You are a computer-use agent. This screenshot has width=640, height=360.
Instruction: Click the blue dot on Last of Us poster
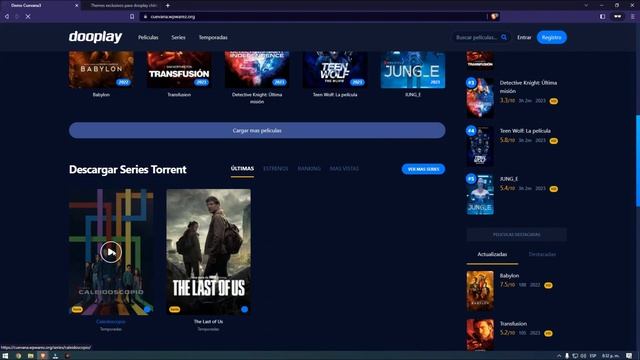click(244, 309)
